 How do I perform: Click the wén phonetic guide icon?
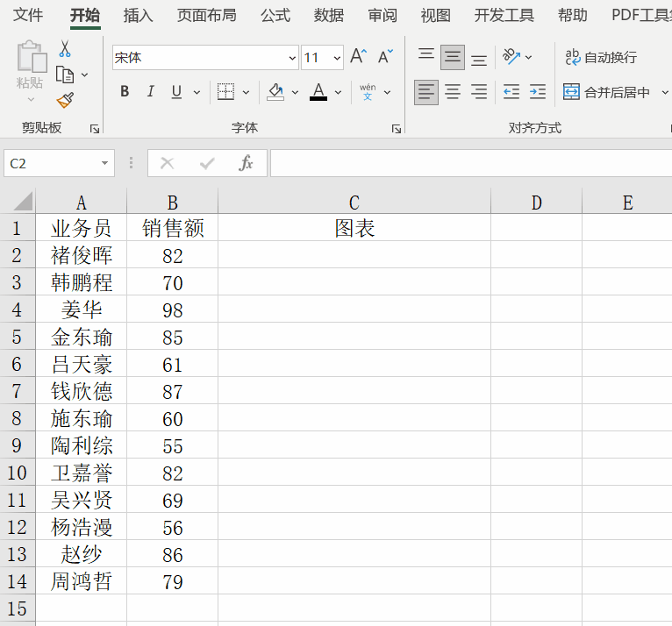[368, 92]
